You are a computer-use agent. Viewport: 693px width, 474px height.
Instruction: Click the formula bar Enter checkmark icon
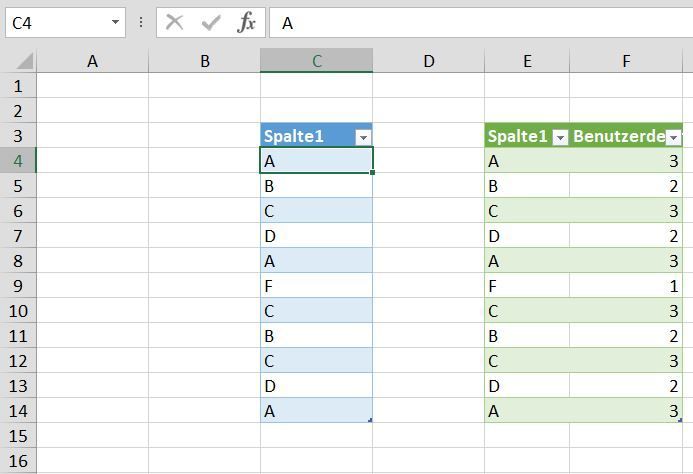coord(210,22)
